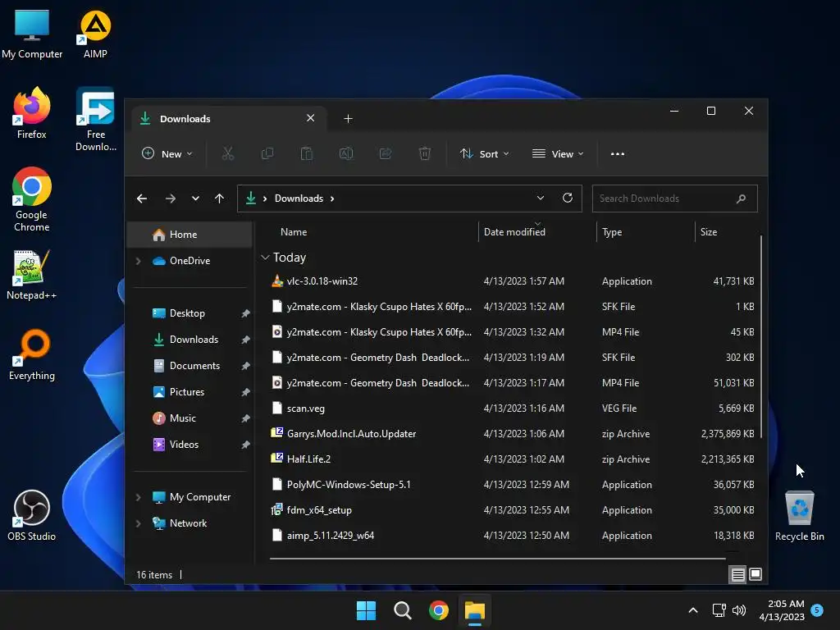Expand My Computer tree node
Image resolution: width=840 pixels, height=630 pixels.
click(x=138, y=497)
